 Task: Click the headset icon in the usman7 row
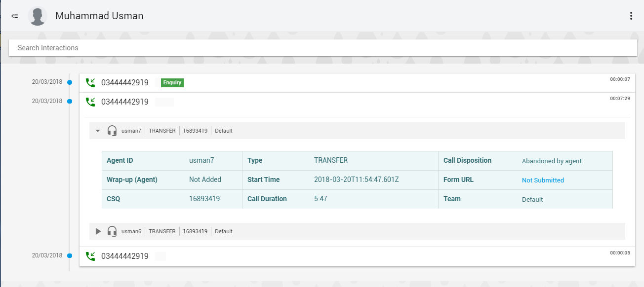click(x=112, y=131)
